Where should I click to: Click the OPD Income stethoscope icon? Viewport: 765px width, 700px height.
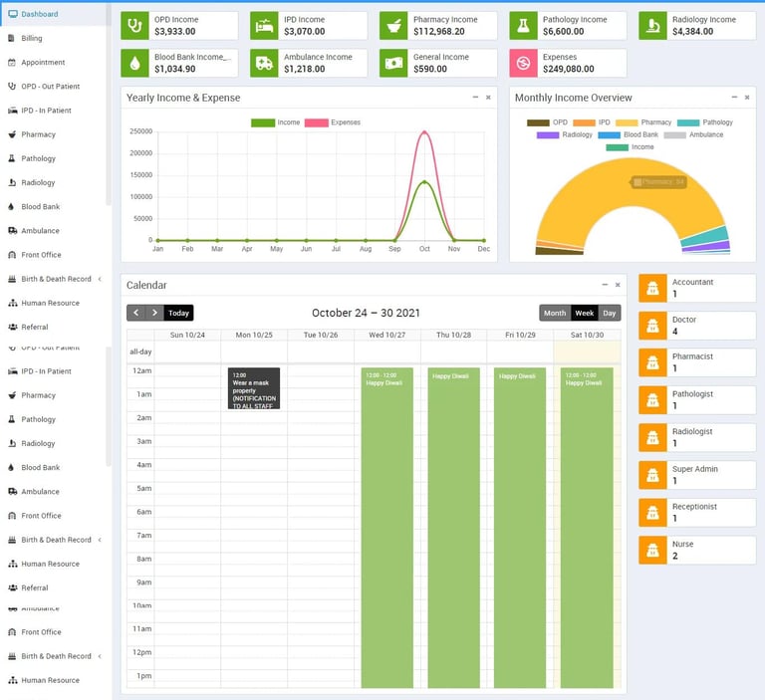click(134, 25)
